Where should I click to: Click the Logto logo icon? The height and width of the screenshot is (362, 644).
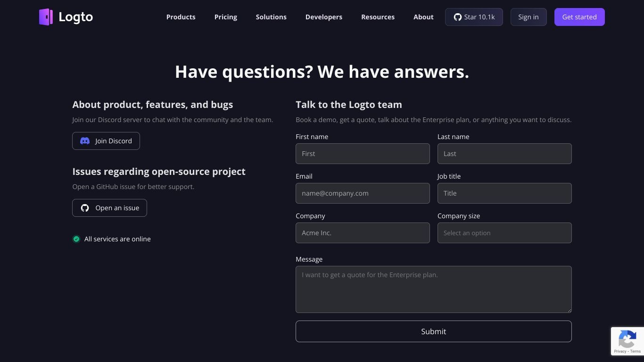click(x=46, y=17)
